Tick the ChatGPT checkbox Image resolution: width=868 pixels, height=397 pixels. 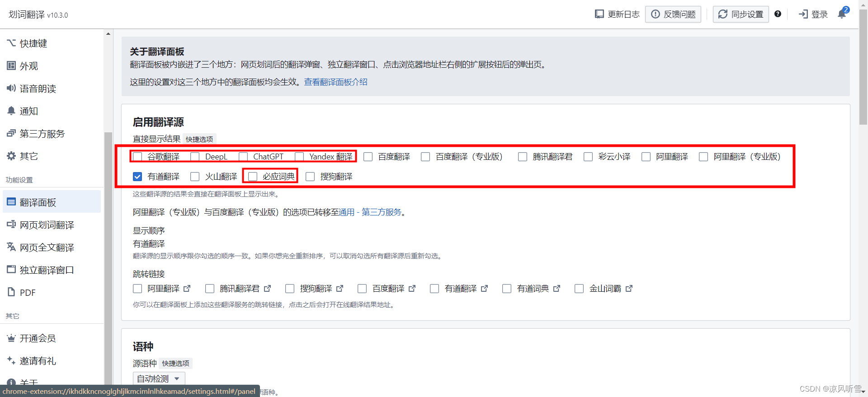tap(243, 157)
